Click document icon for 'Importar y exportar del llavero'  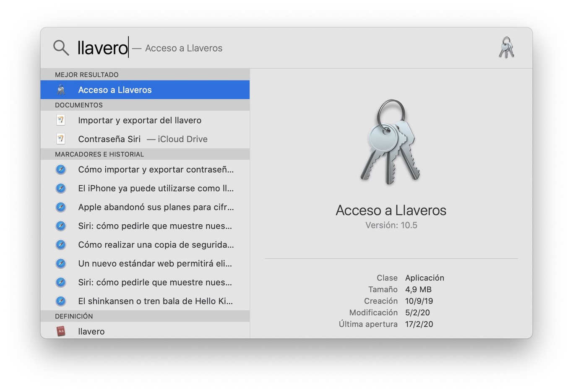point(61,120)
